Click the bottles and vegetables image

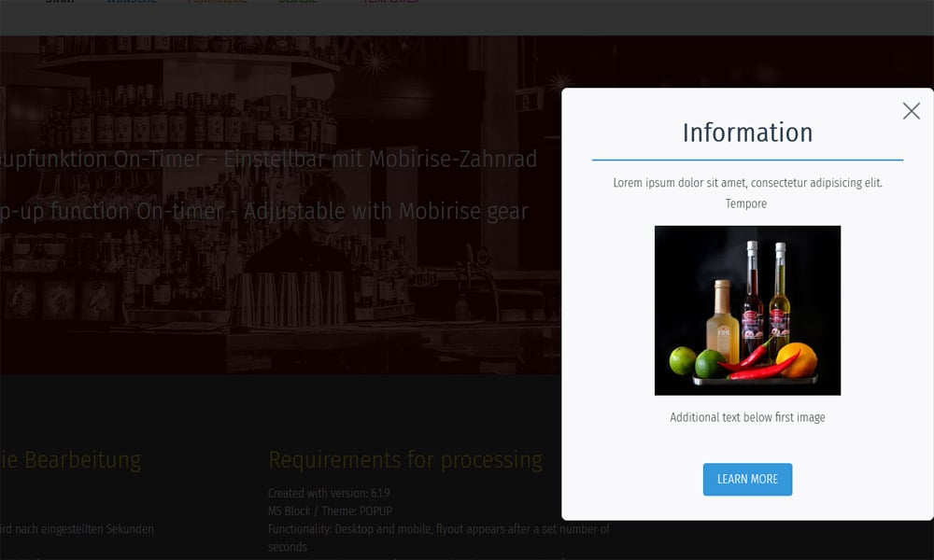coord(747,310)
